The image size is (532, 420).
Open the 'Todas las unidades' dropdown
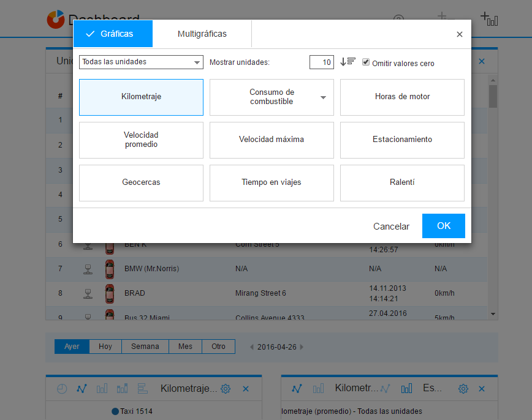tap(141, 62)
